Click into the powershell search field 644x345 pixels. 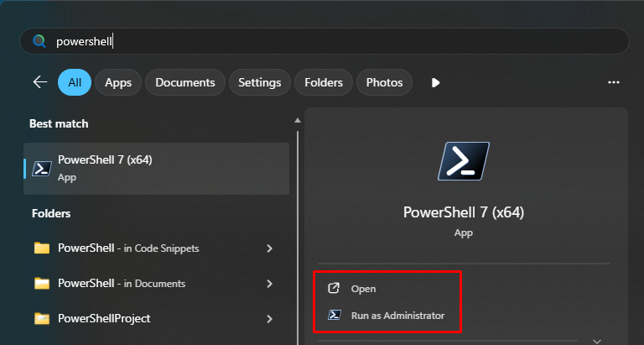[x=325, y=41]
